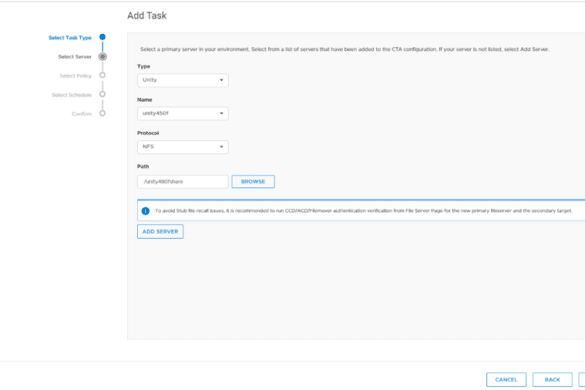Click the Confirm step circle
The width and height of the screenshot is (585, 390).
(102, 113)
